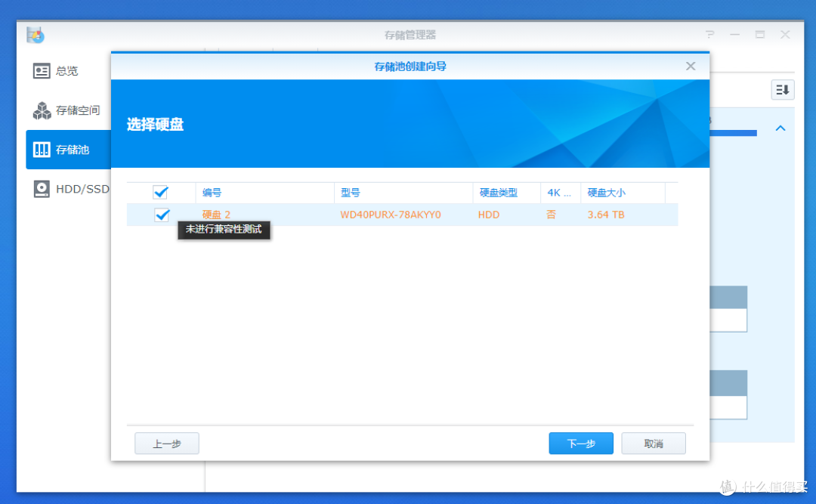Open details via the 硬盘 2 link
816x504 pixels.
[x=217, y=215]
